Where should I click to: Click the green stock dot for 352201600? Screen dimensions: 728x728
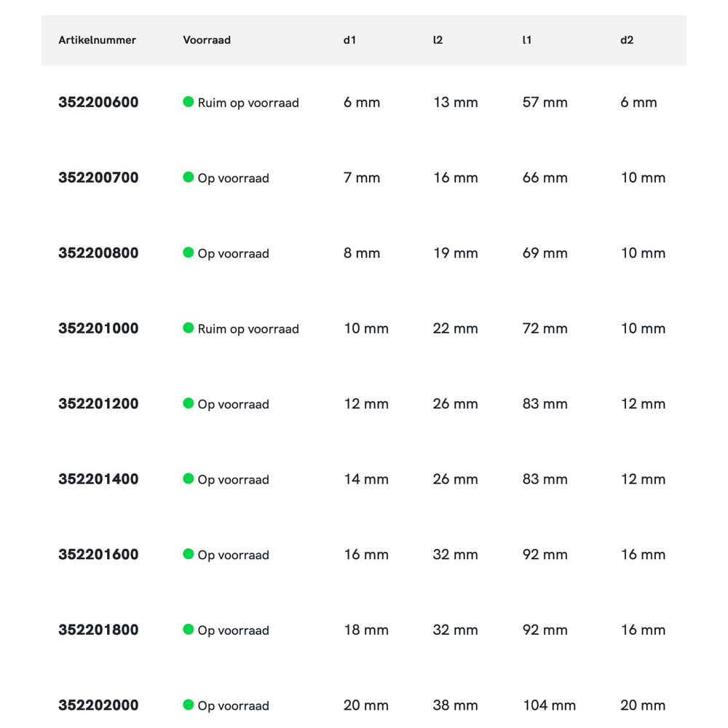pyautogui.click(x=189, y=554)
